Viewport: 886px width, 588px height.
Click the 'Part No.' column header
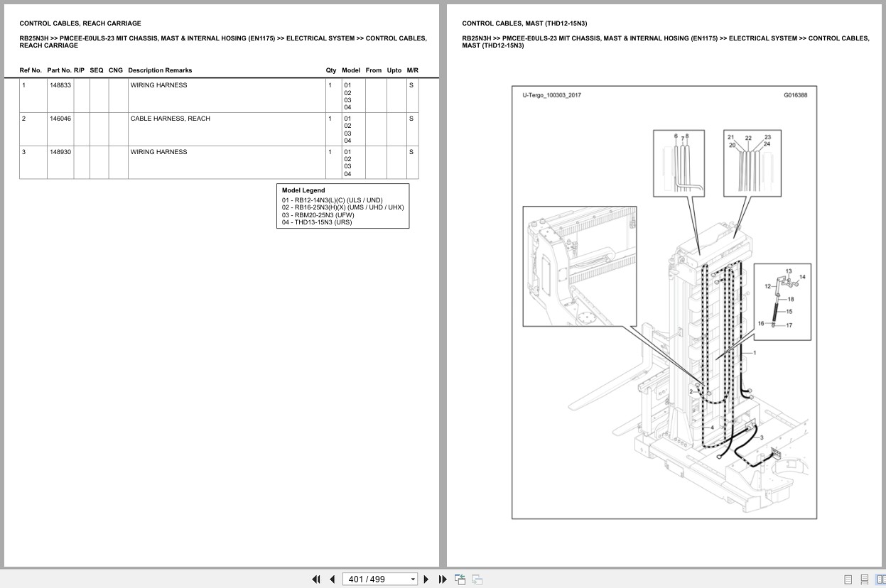(59, 70)
